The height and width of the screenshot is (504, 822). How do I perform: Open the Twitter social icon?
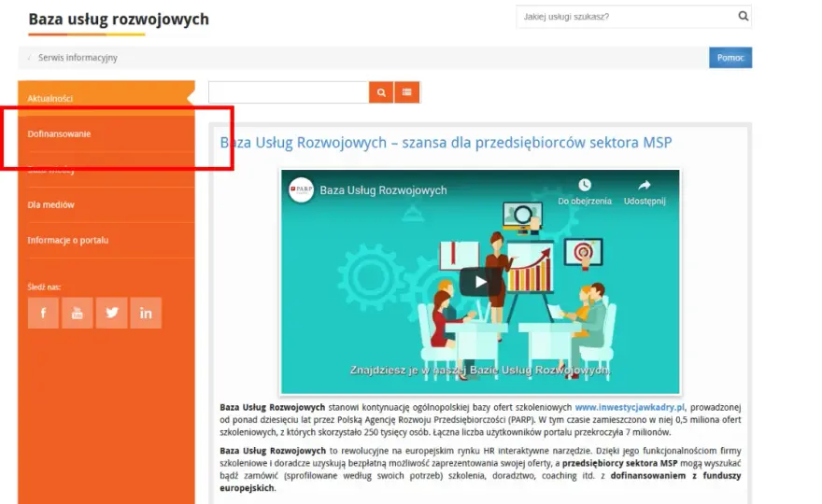pyautogui.click(x=111, y=313)
